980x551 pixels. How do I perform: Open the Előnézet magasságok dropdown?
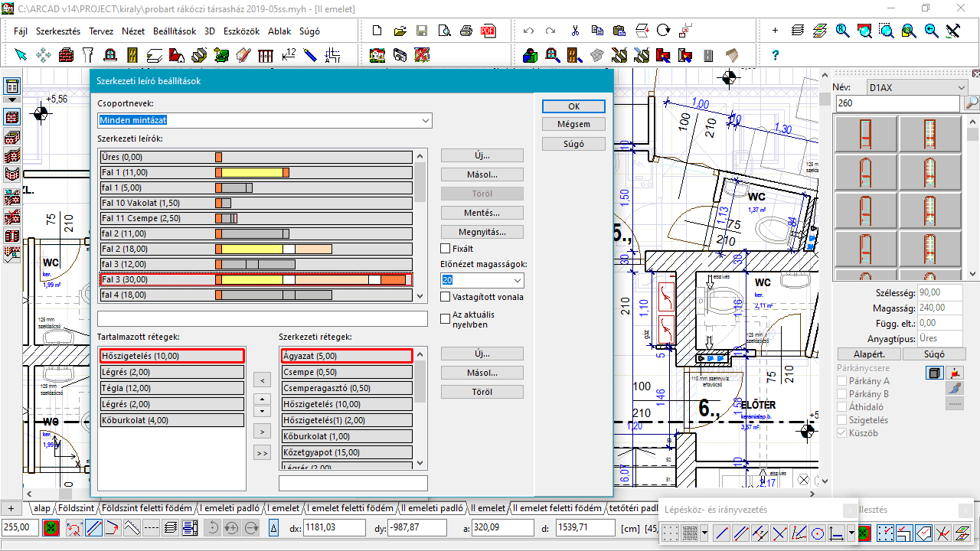pyautogui.click(x=482, y=281)
